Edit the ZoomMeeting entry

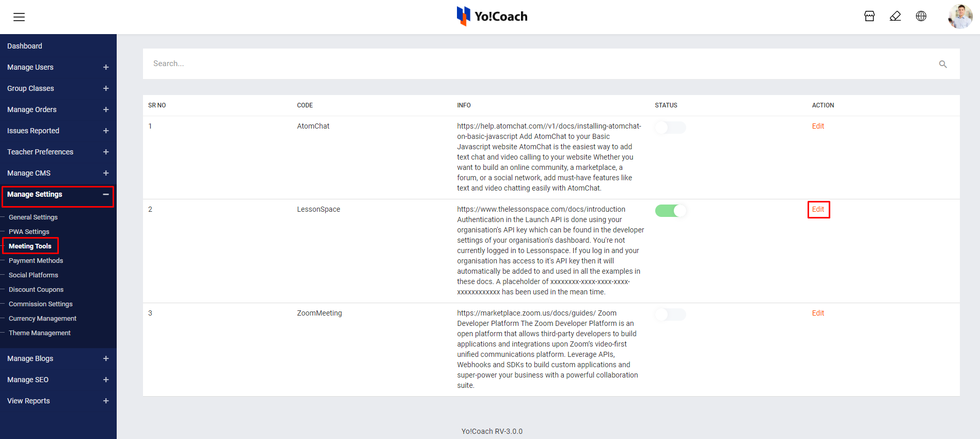pyautogui.click(x=818, y=313)
